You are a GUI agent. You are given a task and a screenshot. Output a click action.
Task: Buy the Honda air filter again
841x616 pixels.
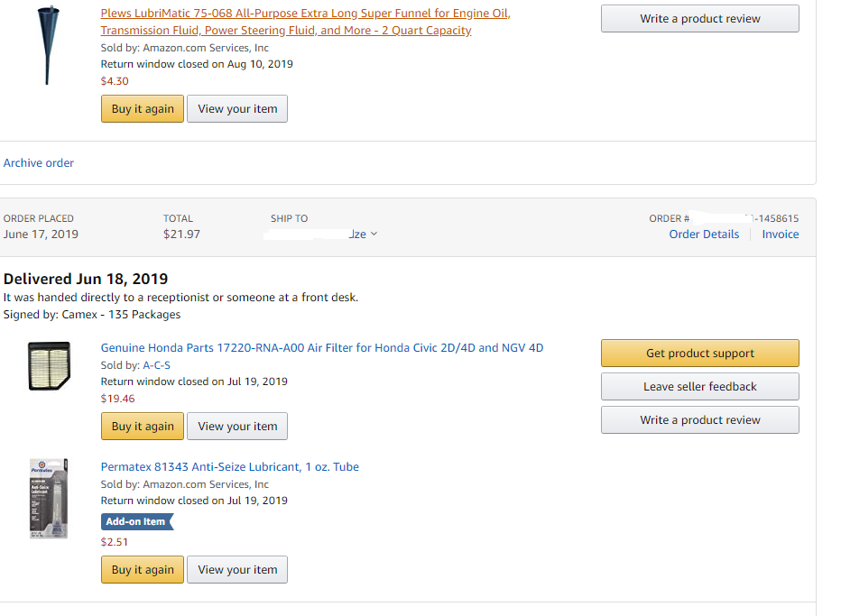143,427
